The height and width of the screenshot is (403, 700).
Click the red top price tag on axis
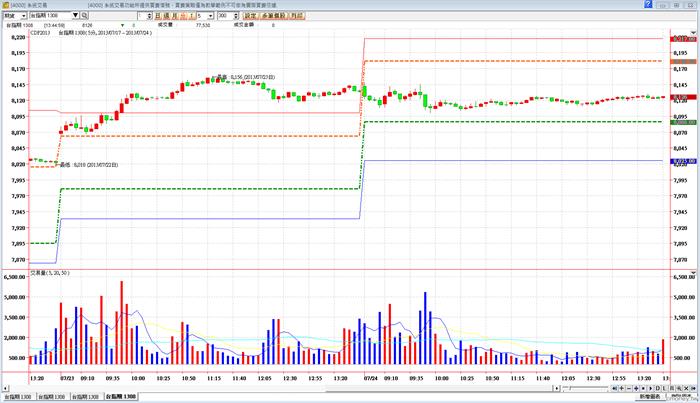point(683,39)
